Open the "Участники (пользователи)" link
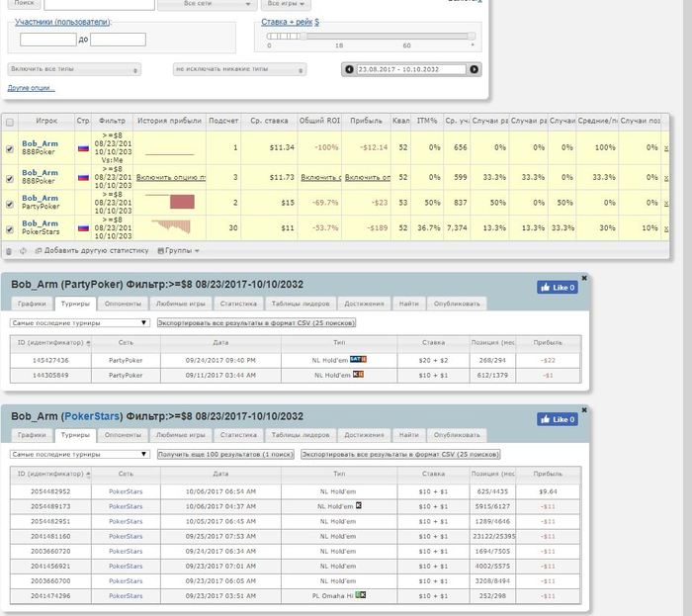692x616 pixels. coord(62,22)
